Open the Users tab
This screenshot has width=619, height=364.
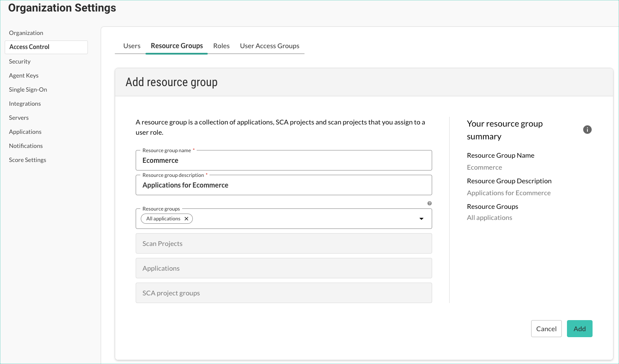132,46
